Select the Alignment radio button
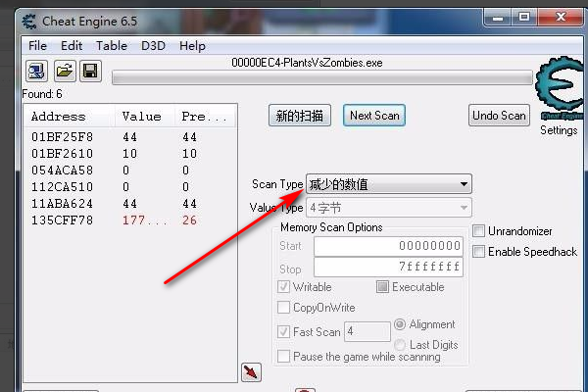The image size is (588, 392). (400, 324)
